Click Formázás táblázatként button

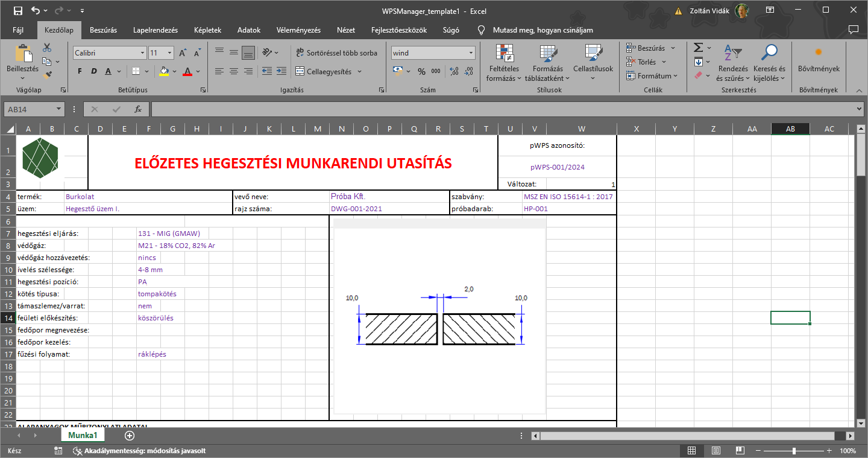547,63
